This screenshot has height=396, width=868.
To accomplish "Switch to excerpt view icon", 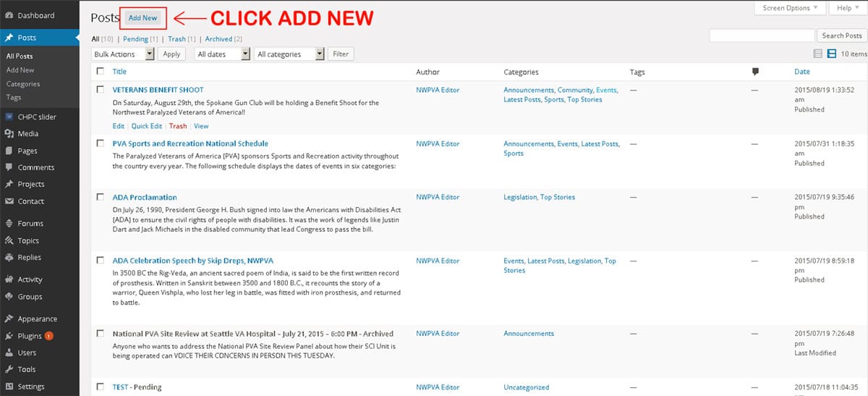I will click(832, 54).
